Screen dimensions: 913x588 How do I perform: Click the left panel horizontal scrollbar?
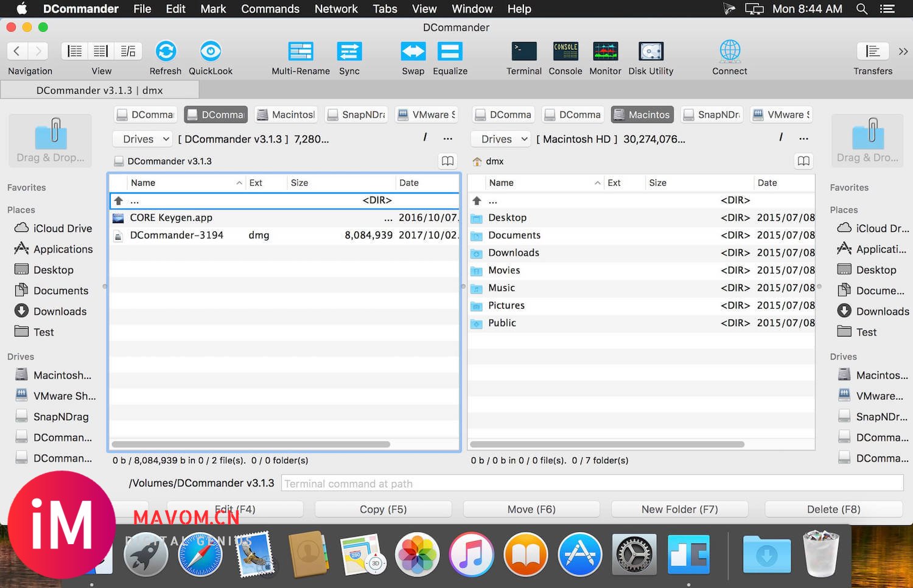[251, 444]
